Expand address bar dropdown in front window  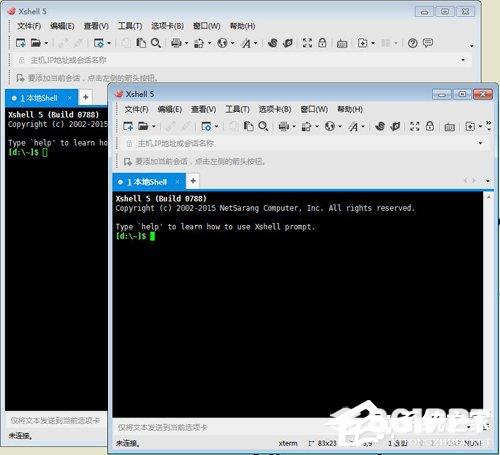[480, 143]
